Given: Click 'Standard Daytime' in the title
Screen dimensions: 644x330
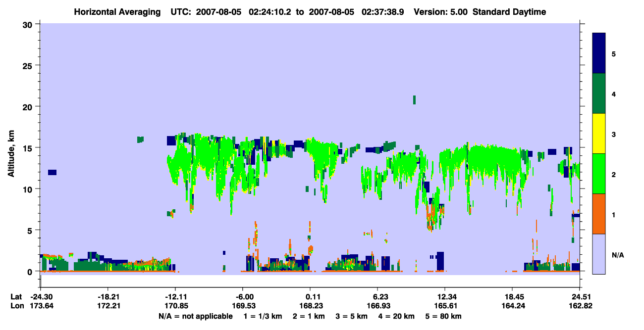Looking at the screenshot, I should [509, 12].
